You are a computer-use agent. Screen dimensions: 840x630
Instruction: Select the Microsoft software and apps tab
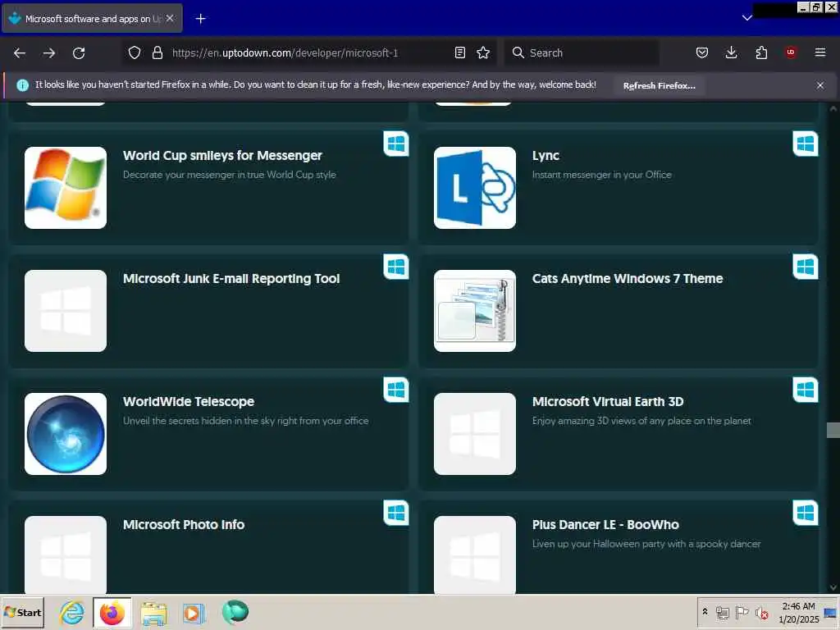[x=92, y=18]
